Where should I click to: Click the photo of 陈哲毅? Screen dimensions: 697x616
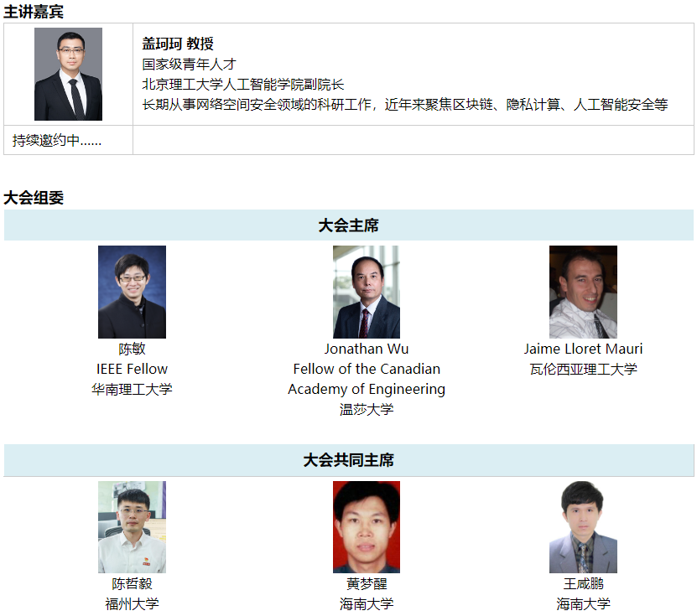point(132,526)
